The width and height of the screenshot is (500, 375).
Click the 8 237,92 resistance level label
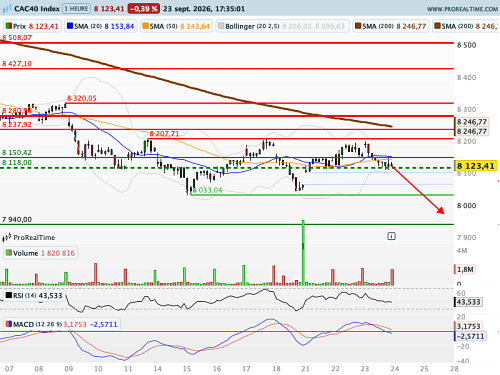17,125
